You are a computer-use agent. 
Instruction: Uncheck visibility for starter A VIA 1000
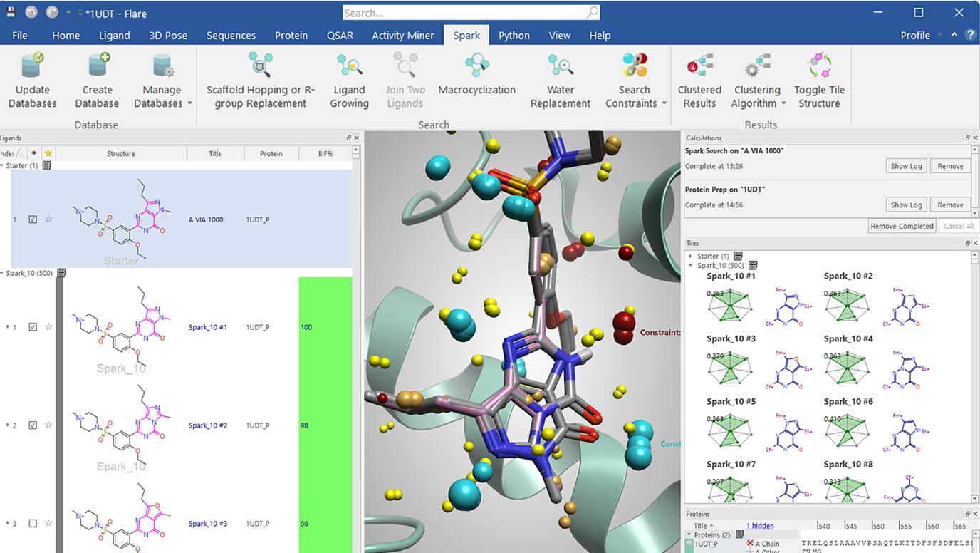[x=33, y=219]
